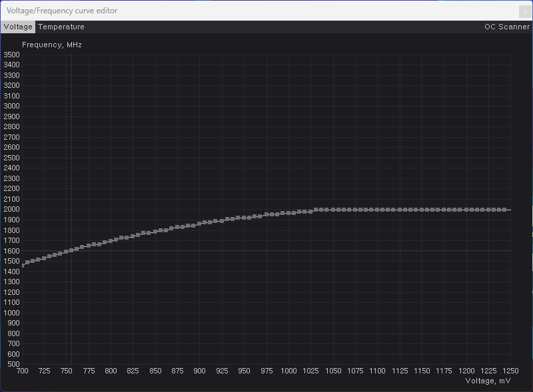The width and height of the screenshot is (533, 392).
Task: Click the 750 voltage axis value
Action: pyautogui.click(x=66, y=371)
